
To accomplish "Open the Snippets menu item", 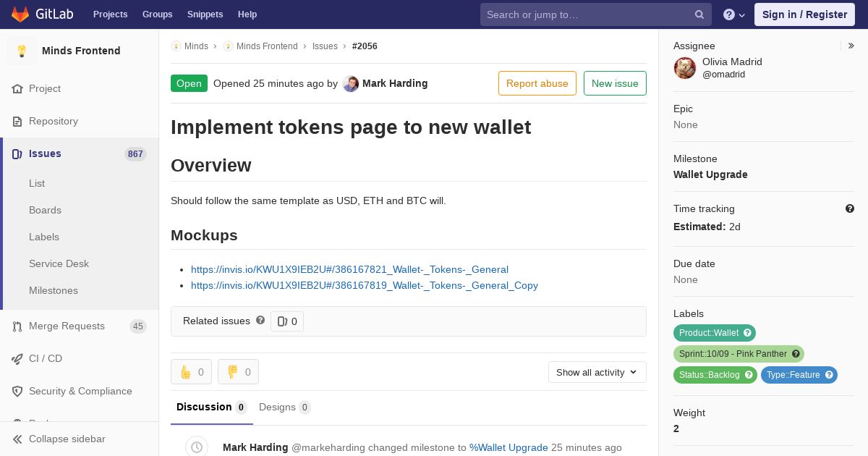I will pos(205,14).
